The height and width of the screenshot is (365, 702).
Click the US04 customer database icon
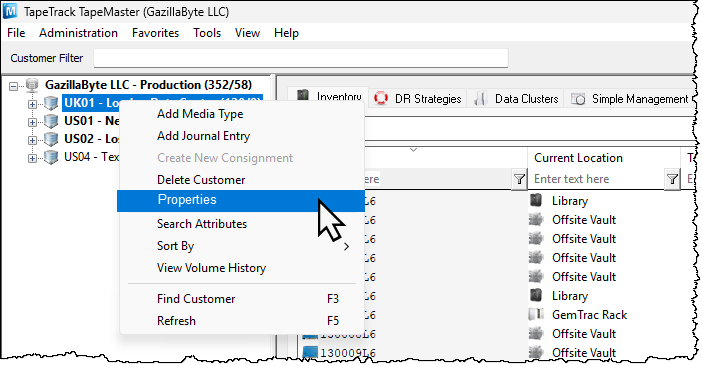[51, 157]
